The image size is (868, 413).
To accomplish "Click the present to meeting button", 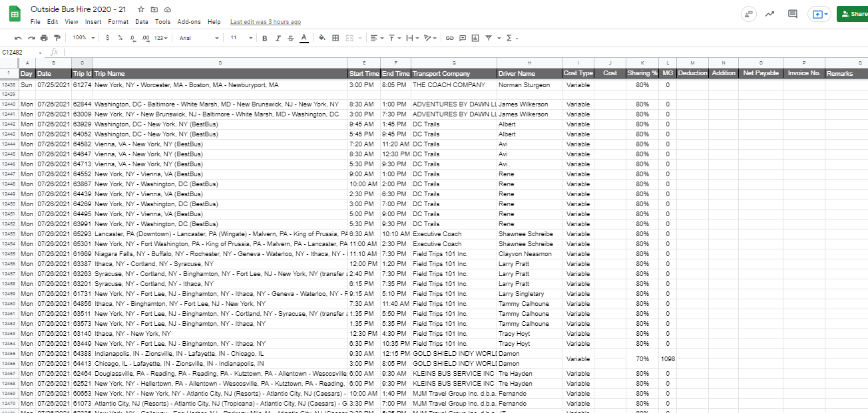I will tap(819, 14).
